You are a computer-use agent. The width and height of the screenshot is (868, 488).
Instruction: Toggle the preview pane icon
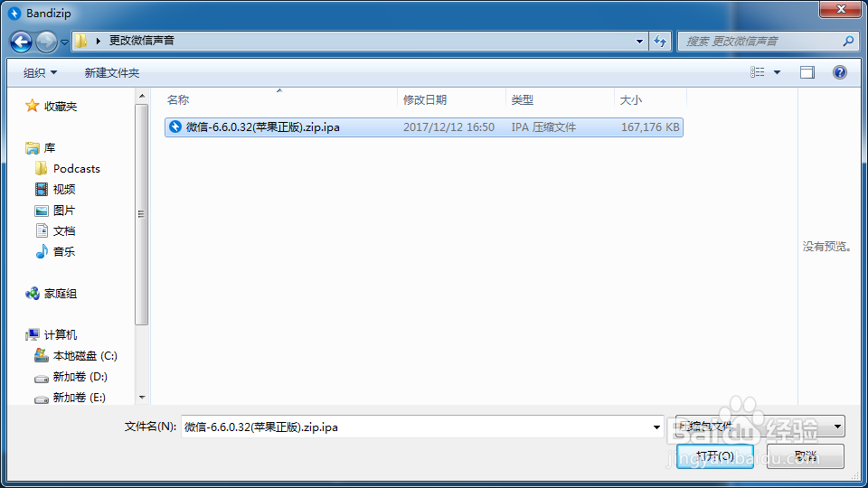(807, 72)
